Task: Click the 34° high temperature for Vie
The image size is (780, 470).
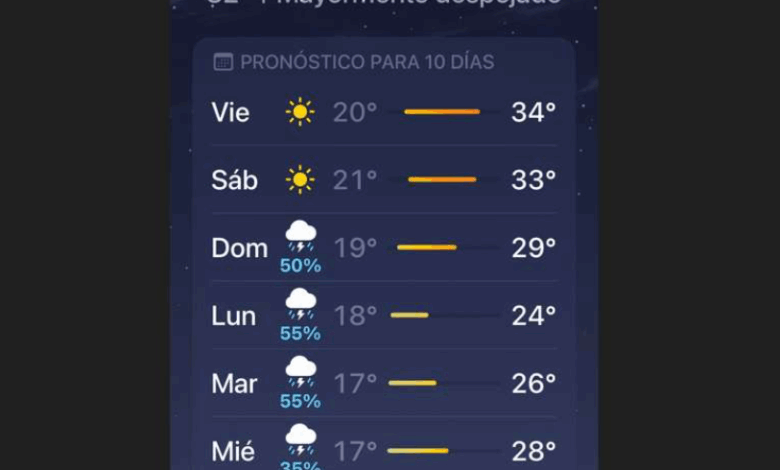Action: click(x=533, y=112)
